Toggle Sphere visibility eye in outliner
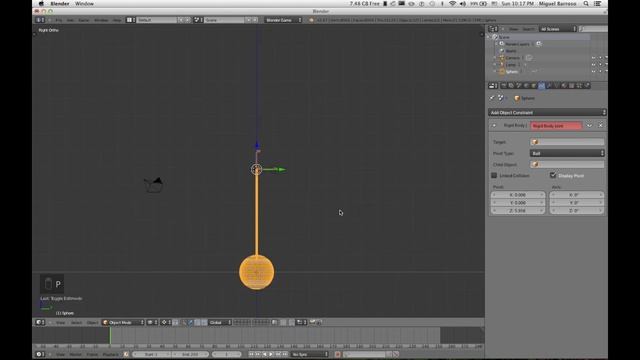Viewport: 640px width, 360px height. pos(593,72)
